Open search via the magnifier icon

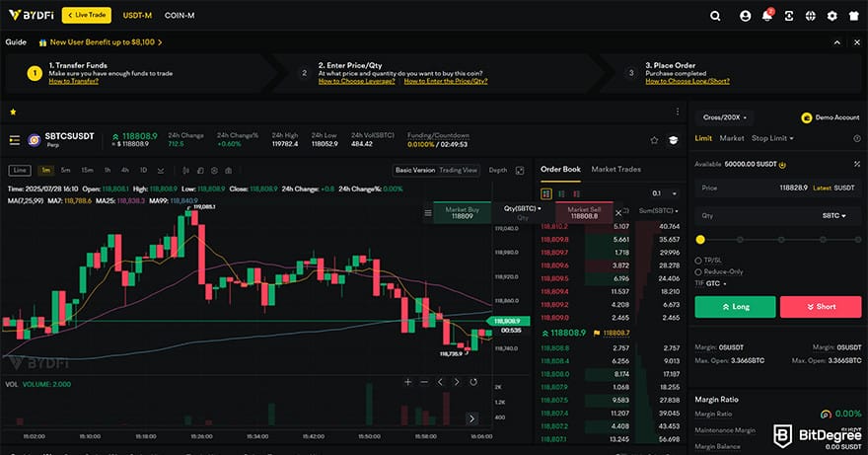coord(715,16)
